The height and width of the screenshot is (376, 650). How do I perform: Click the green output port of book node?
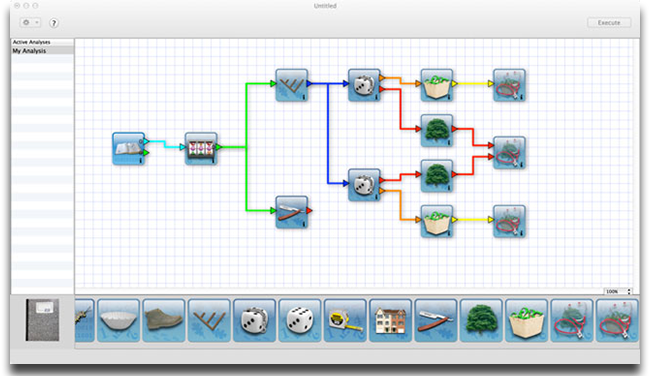(x=146, y=153)
